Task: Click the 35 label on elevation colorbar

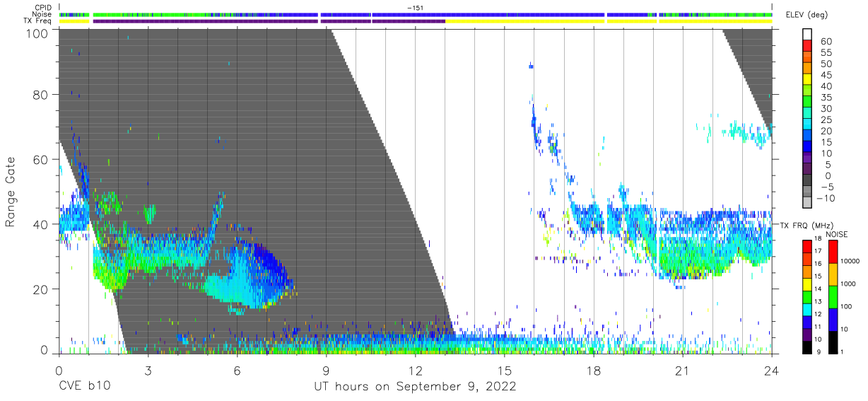Action: tap(826, 98)
